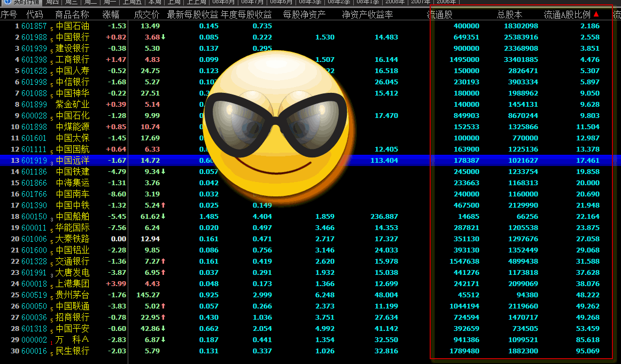This screenshot has width=621, height=364.
Task: Select the 中国石化 stock row
Action: point(310,115)
